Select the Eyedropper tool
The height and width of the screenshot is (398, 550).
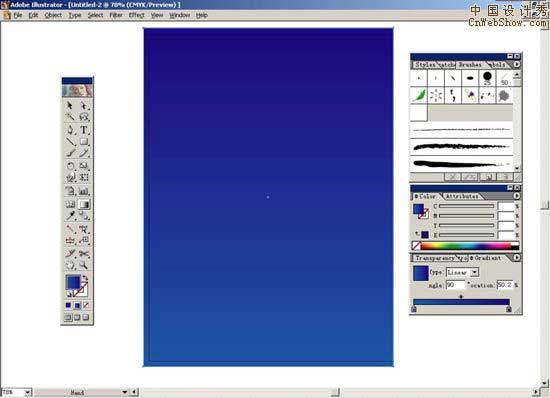[x=71, y=216]
